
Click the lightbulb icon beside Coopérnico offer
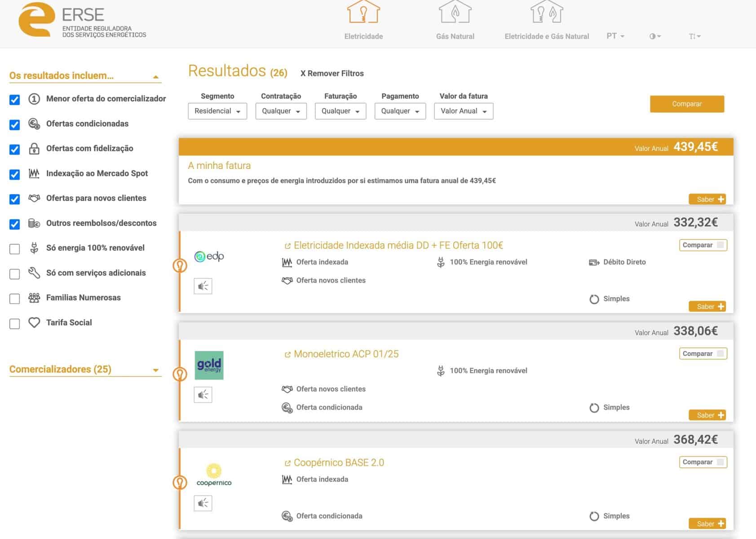point(180,482)
